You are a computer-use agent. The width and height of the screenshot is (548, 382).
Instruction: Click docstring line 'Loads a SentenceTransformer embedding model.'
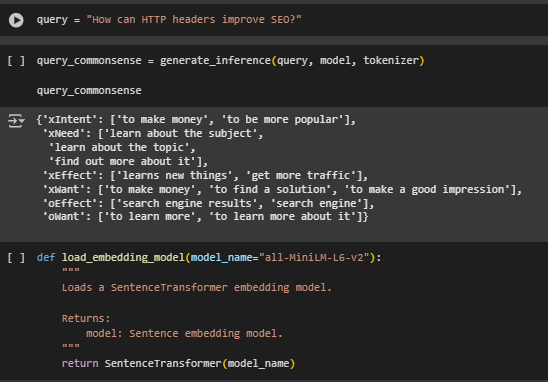pos(197,288)
